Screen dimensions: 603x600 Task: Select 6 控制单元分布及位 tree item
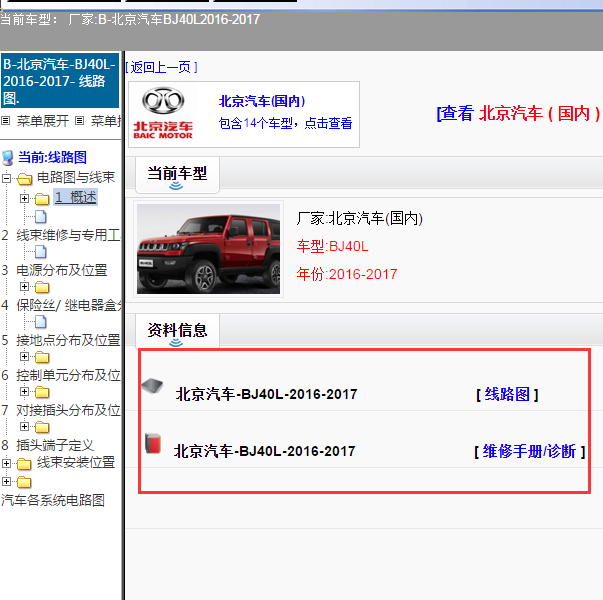tap(61, 375)
